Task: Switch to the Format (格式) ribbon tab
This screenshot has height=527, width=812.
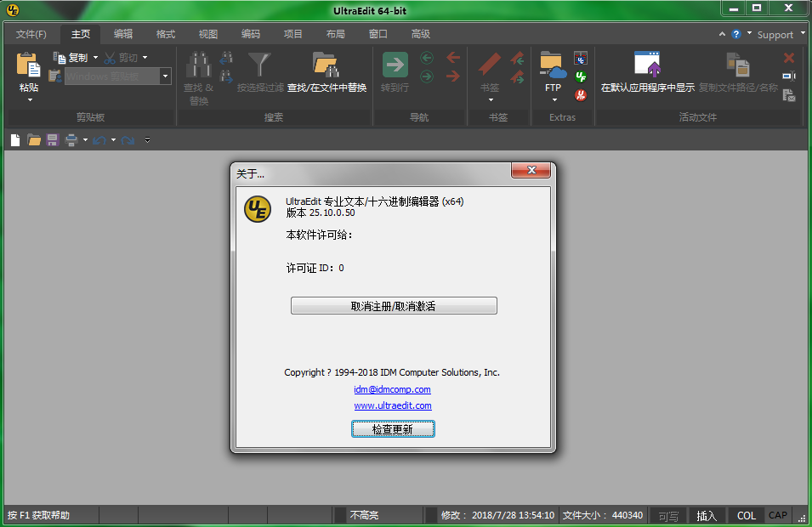Action: (x=166, y=34)
